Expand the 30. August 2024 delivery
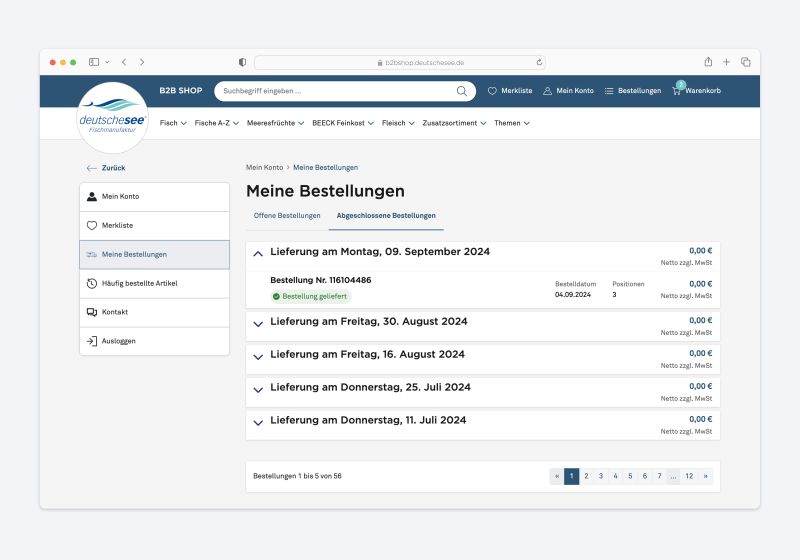This screenshot has width=800, height=560. 258,323
